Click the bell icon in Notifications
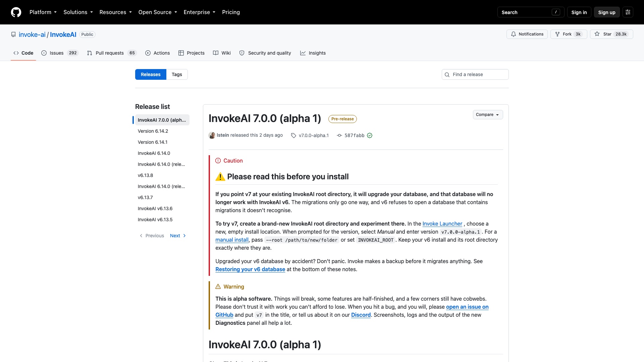 [514, 34]
